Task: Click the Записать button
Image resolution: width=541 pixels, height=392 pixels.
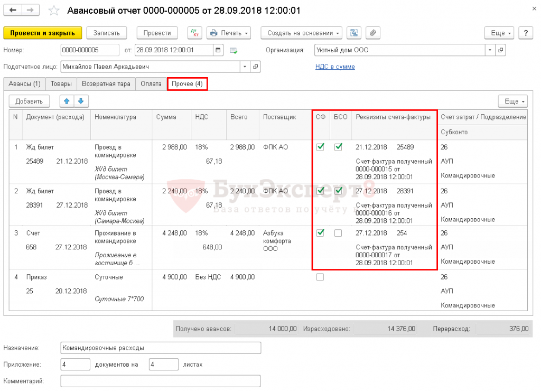Action: click(107, 33)
